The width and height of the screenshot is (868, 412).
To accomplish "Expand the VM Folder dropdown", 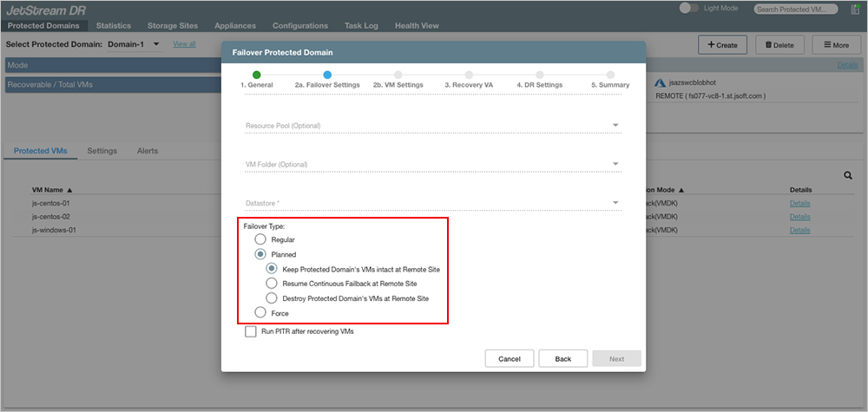I will [x=615, y=164].
